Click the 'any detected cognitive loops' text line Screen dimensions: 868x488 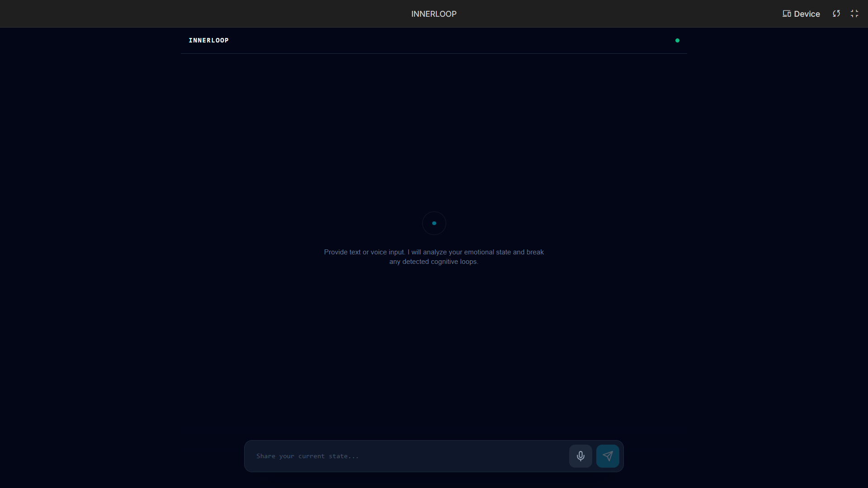[434, 262]
